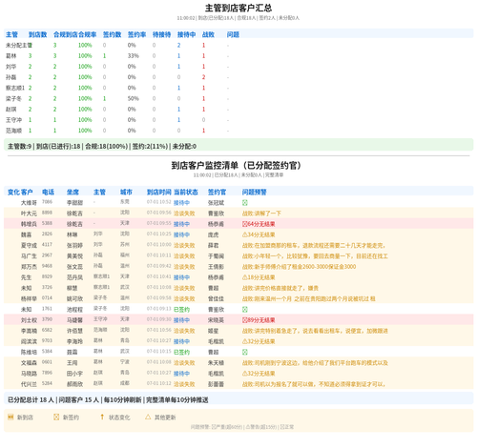Click the 王守冲 row name in summary table
Viewport: 477px width, 448px height.
pos(13,120)
